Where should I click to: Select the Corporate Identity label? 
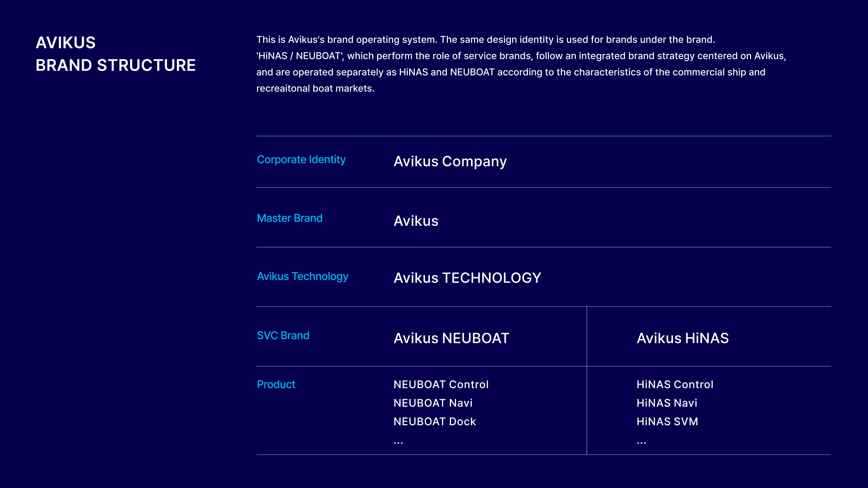[301, 160]
